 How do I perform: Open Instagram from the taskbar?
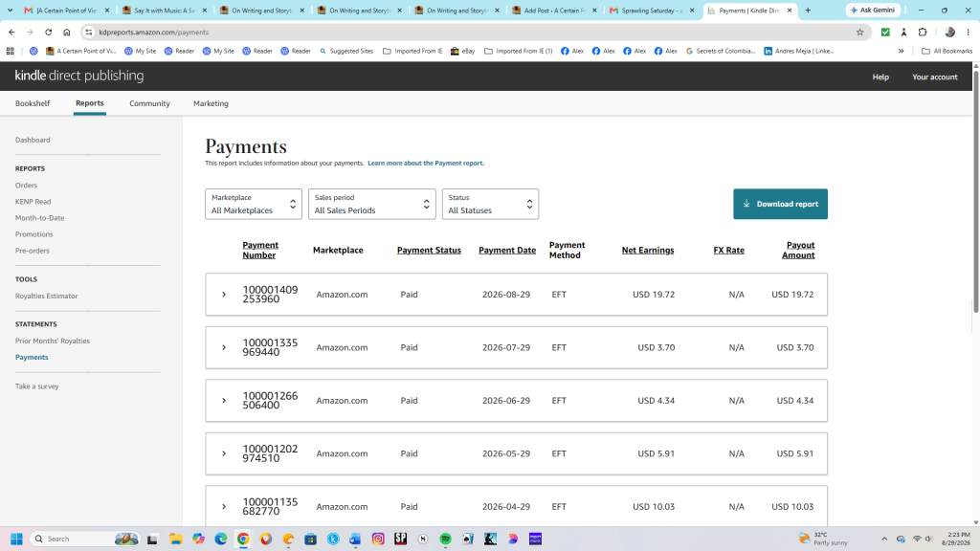point(378,539)
